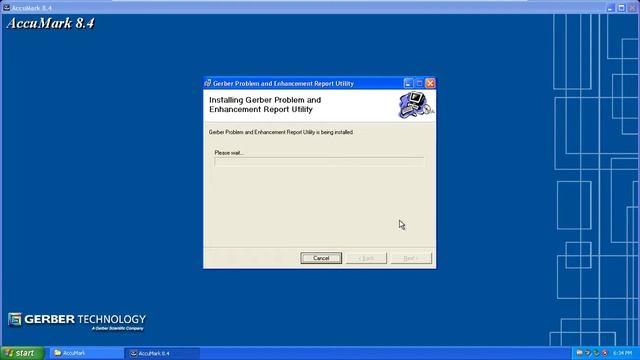Click the AccuMark 8.4 window title bar icon

coord(6,7)
